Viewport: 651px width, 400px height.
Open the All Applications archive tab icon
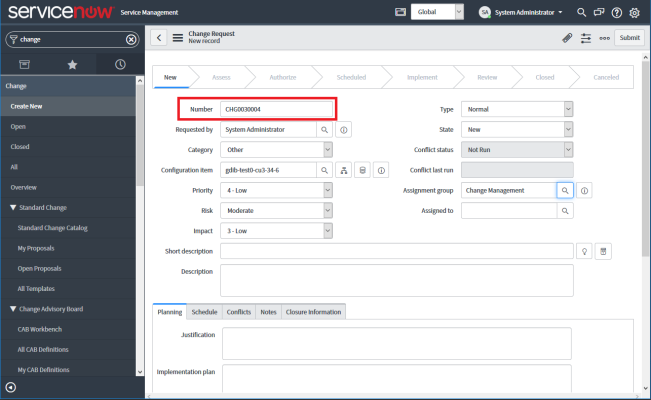[24, 64]
